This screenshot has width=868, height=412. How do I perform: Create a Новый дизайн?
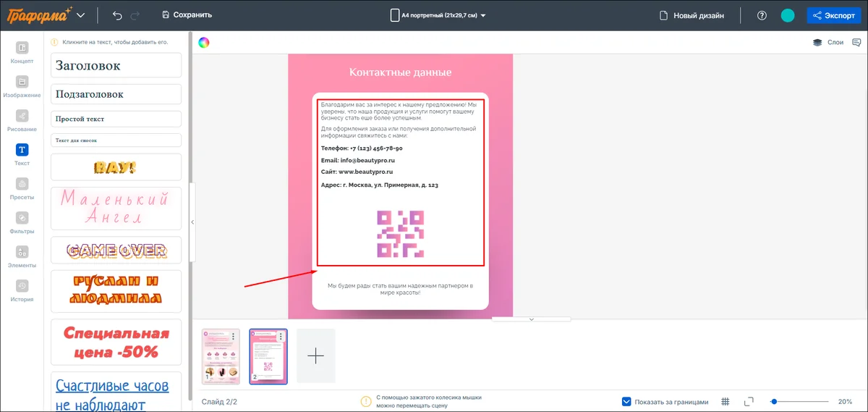pos(692,15)
